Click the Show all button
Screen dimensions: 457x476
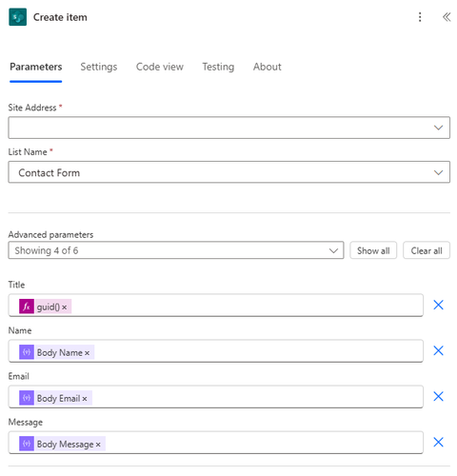point(373,250)
